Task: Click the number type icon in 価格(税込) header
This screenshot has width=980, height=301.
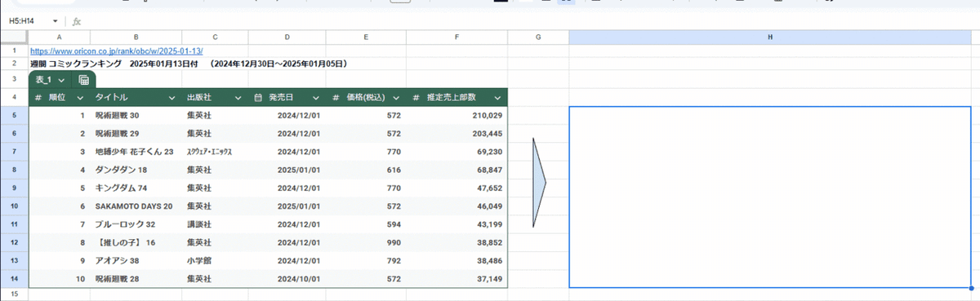Action: click(336, 98)
